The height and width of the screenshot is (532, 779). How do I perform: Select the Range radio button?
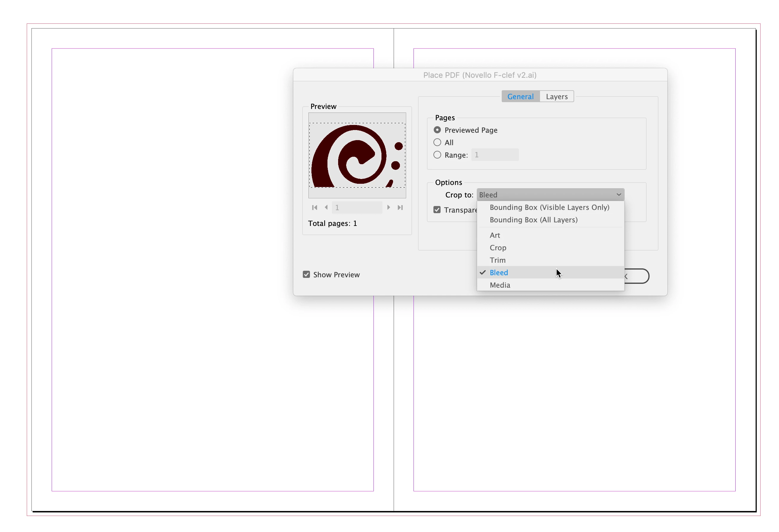(x=437, y=155)
